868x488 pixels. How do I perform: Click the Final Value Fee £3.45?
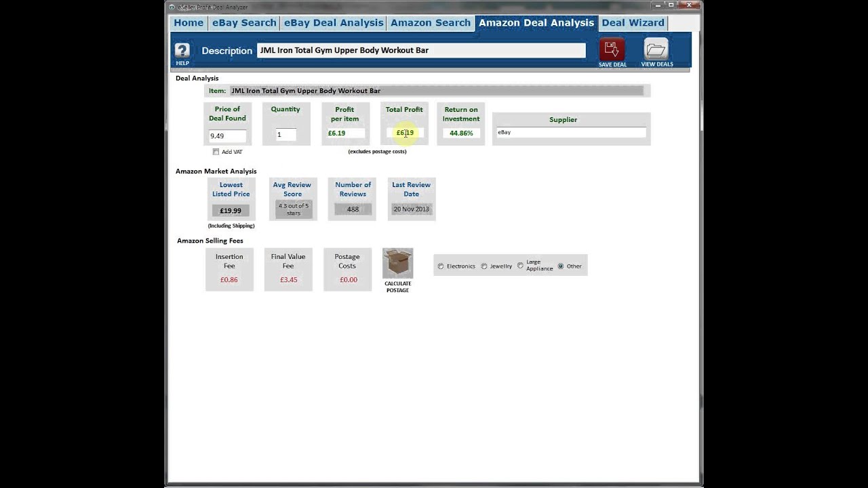click(289, 279)
